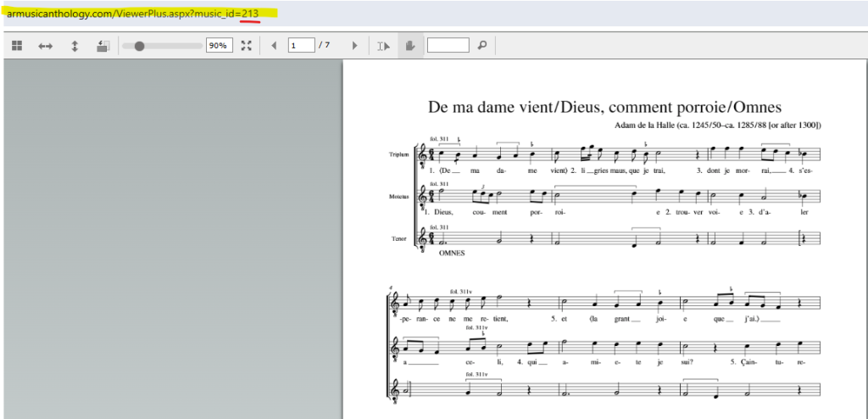This screenshot has height=419, width=868.
Task: Click the search magnifier icon
Action: click(482, 46)
